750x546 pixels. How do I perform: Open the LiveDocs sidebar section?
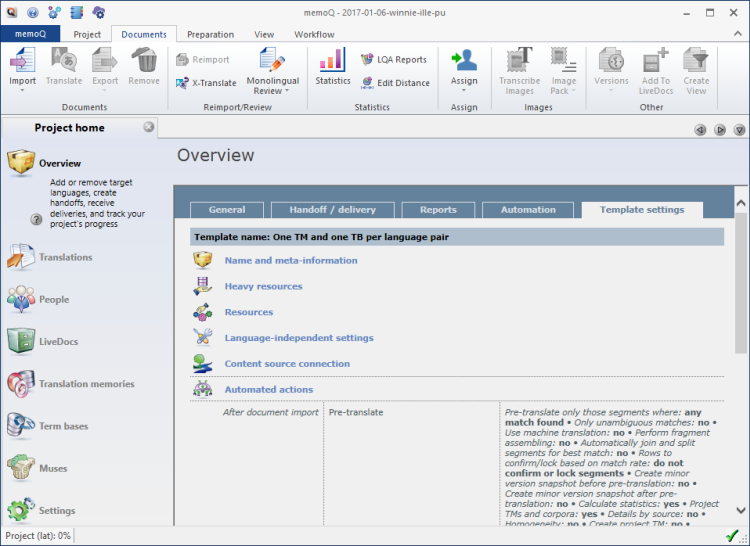(x=58, y=342)
